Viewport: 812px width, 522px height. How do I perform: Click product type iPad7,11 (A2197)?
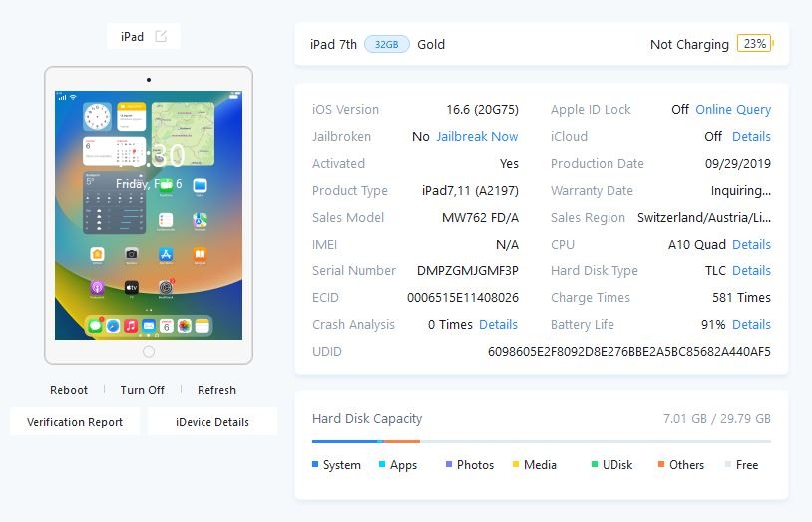(470, 191)
